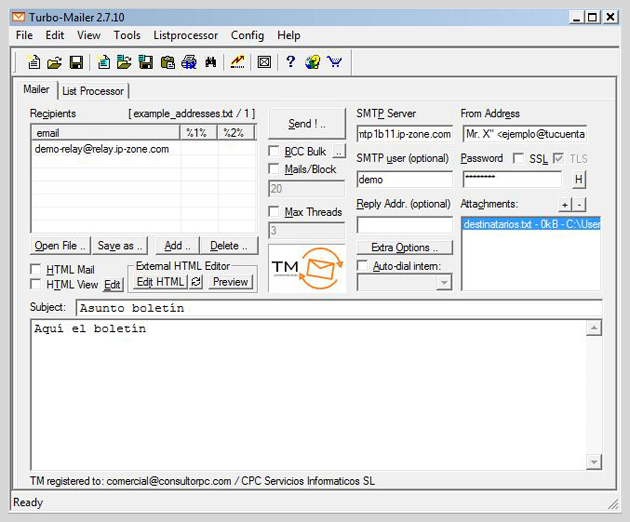
Task: Click the crossed-box toolbar icon
Action: tap(264, 62)
